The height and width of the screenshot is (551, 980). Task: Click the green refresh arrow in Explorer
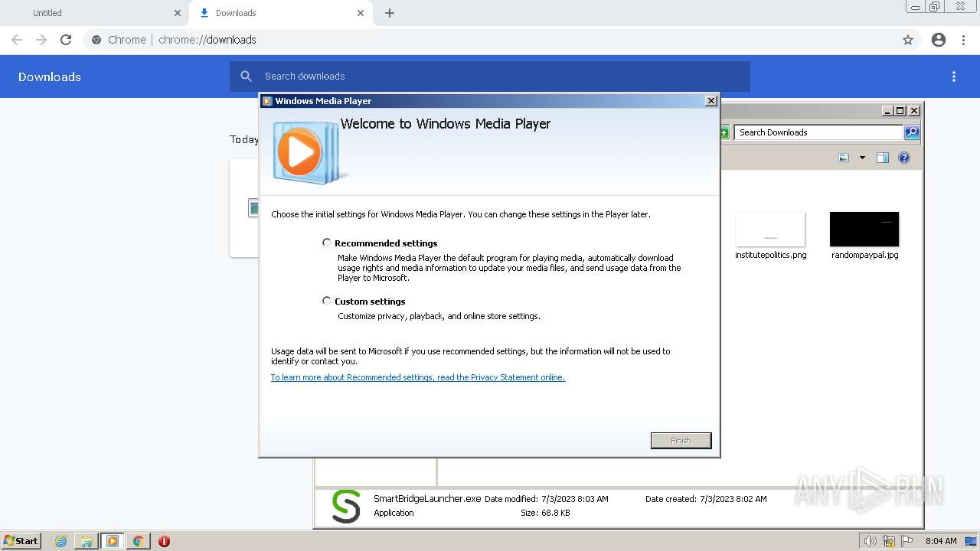[724, 132]
